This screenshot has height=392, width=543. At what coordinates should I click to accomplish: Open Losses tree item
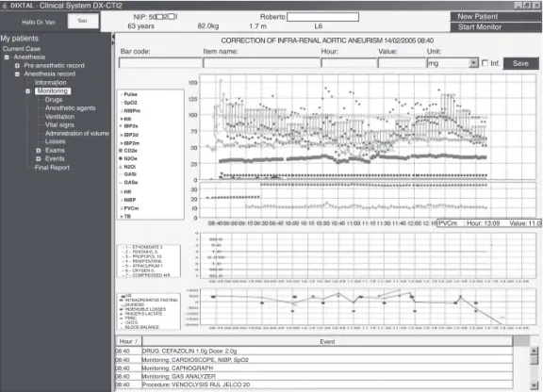click(55, 141)
